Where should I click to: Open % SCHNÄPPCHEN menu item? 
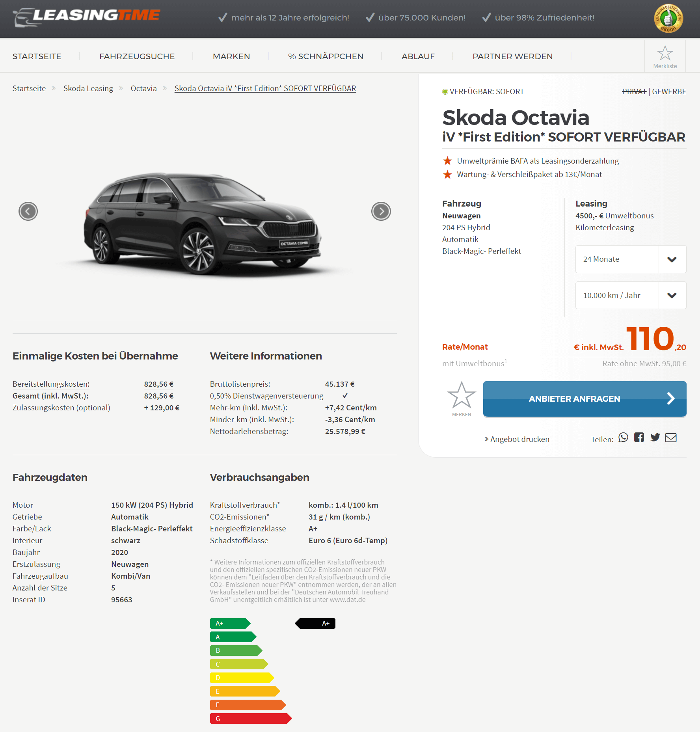326,56
